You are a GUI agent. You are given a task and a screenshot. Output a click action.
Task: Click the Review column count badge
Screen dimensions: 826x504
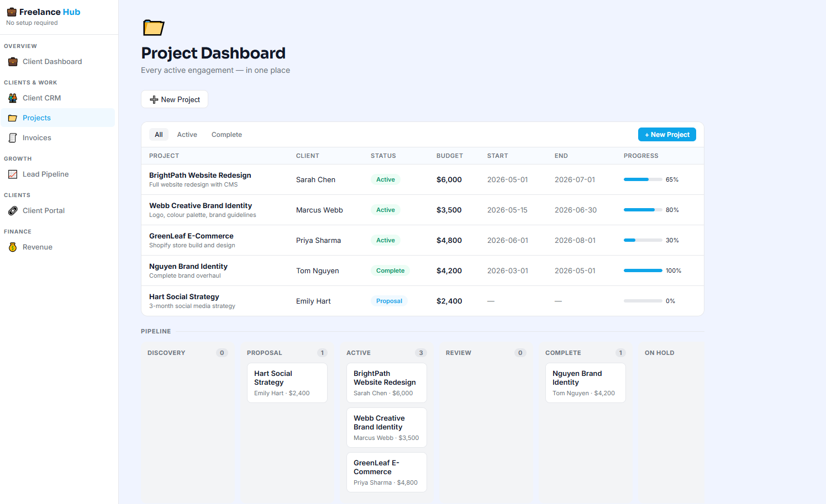[x=520, y=353]
